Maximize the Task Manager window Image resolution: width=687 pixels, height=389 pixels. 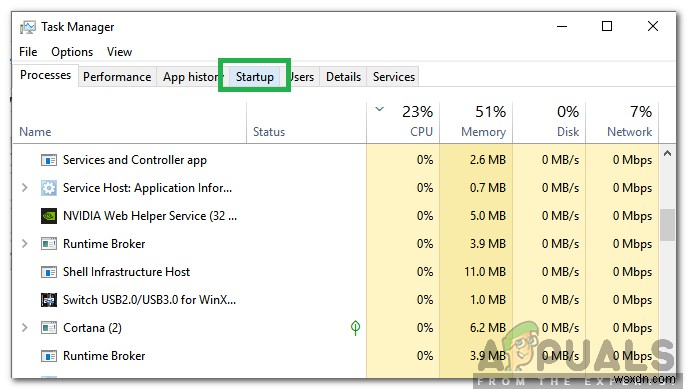coord(607,27)
